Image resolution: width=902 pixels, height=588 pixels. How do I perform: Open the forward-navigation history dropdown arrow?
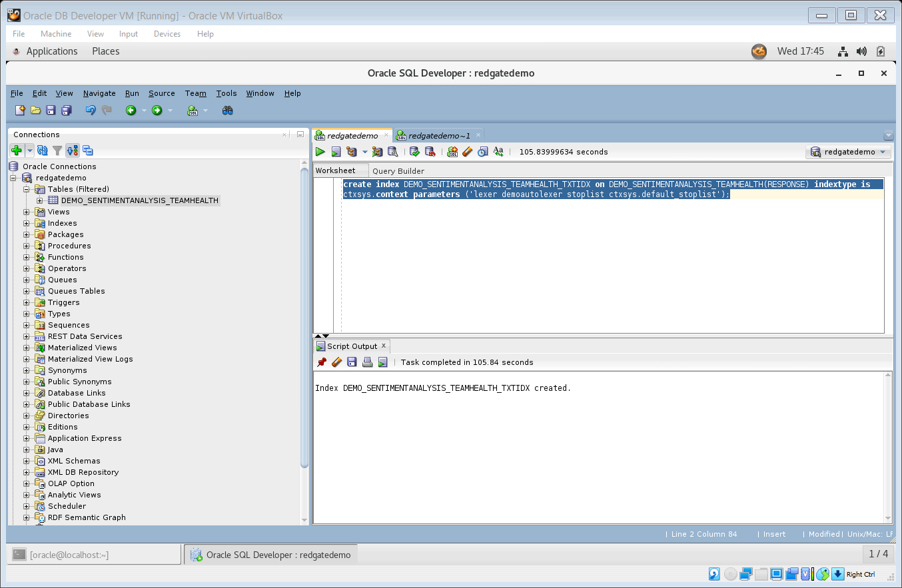pos(170,111)
